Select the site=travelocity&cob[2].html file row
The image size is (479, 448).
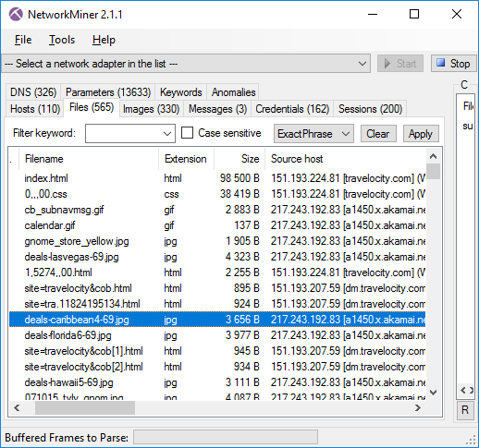point(217,367)
